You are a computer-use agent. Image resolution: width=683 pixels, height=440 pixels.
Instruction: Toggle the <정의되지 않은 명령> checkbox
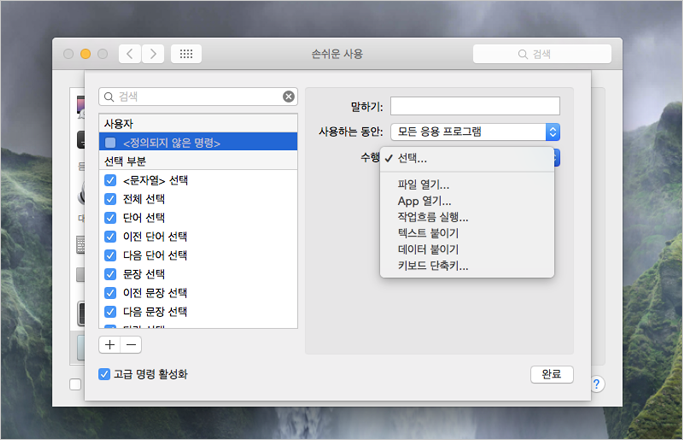[x=111, y=142]
